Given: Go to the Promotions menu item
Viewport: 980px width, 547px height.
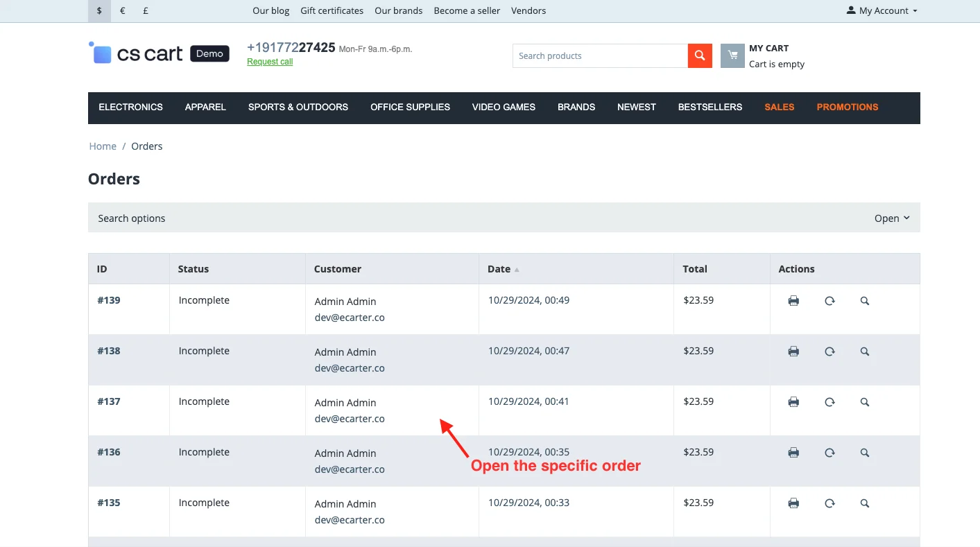Looking at the screenshot, I should (847, 107).
